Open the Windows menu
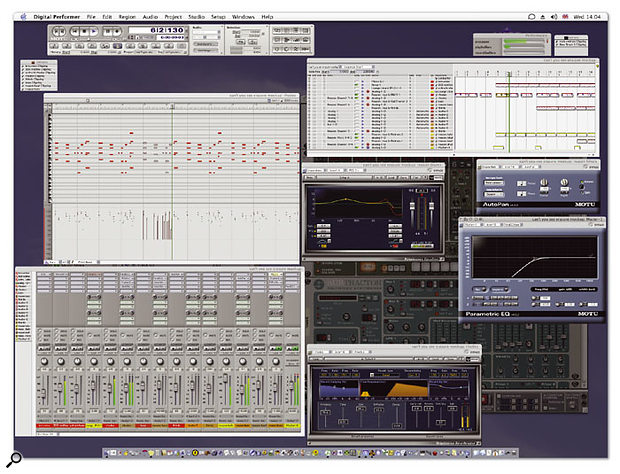620x474 pixels. [x=243, y=17]
